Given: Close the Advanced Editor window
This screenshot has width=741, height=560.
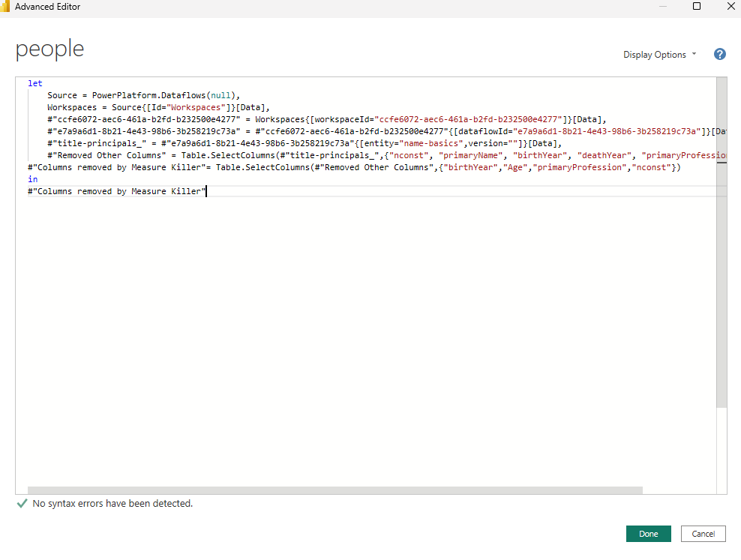Looking at the screenshot, I should [x=730, y=6].
